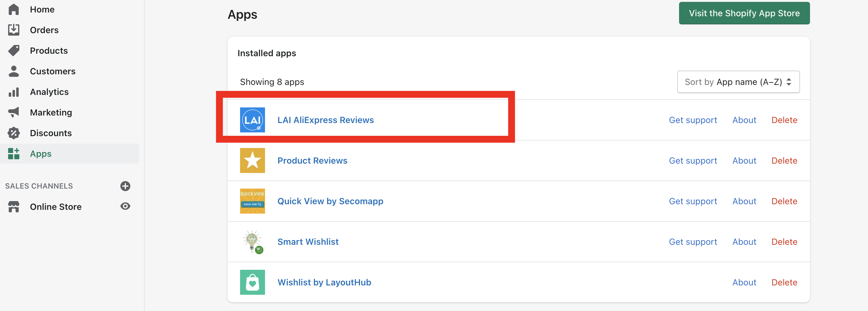
Task: Open Quick View by Secomapp app
Action: pyautogui.click(x=330, y=201)
